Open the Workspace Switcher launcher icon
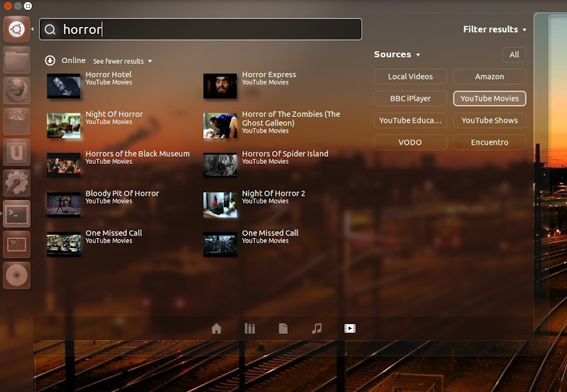Screen dimensions: 567x392 [16, 245]
